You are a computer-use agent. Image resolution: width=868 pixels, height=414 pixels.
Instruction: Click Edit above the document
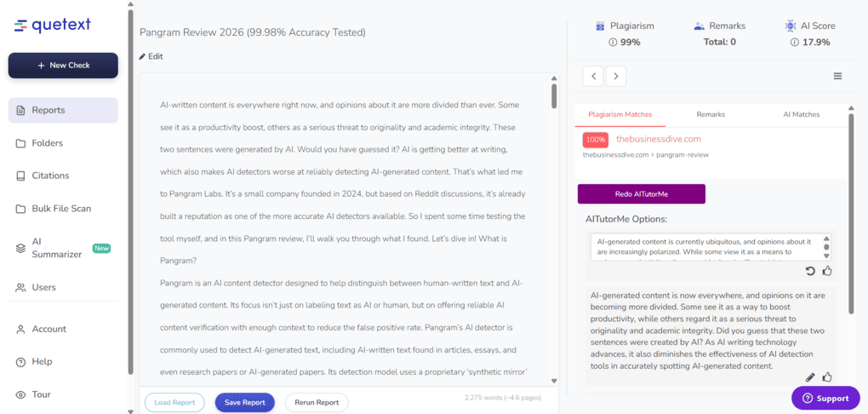click(x=151, y=56)
